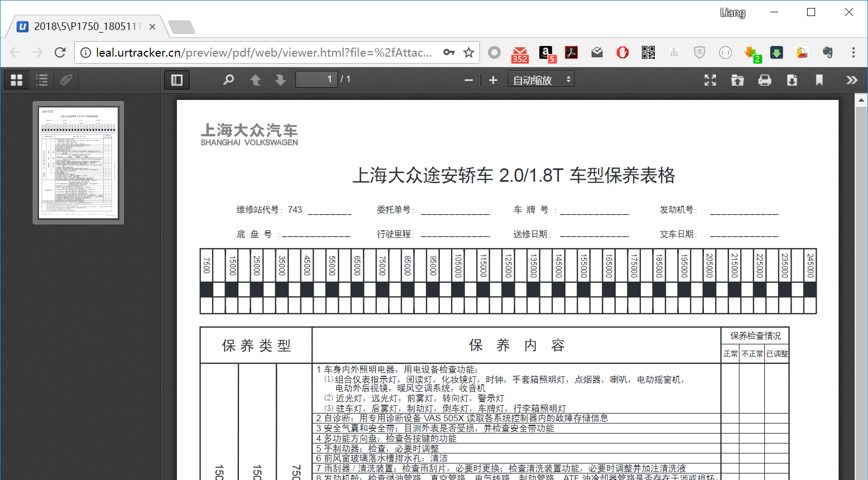Screen dimensions: 868x480
Task: Open the PDF viewer tools chevron menu
Action: (x=852, y=80)
